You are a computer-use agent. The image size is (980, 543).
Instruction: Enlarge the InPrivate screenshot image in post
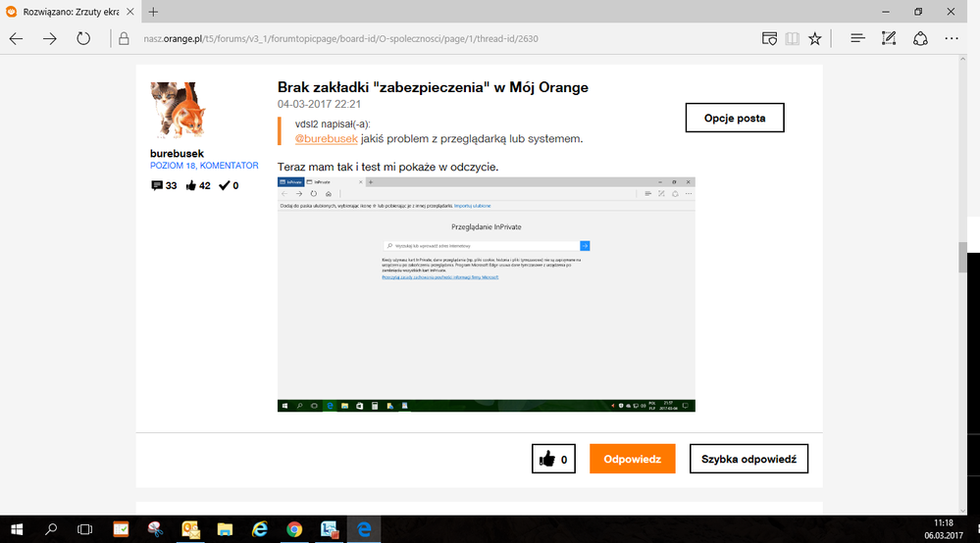486,294
